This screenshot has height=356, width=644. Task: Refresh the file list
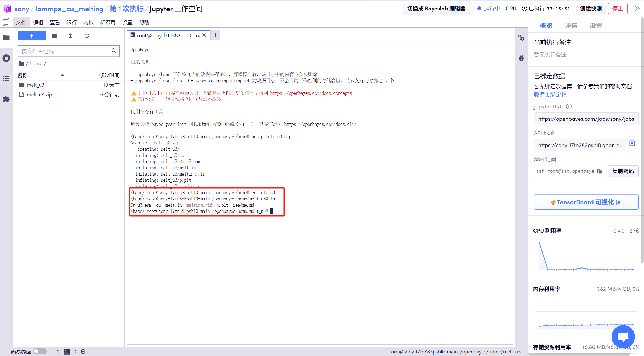(x=87, y=36)
